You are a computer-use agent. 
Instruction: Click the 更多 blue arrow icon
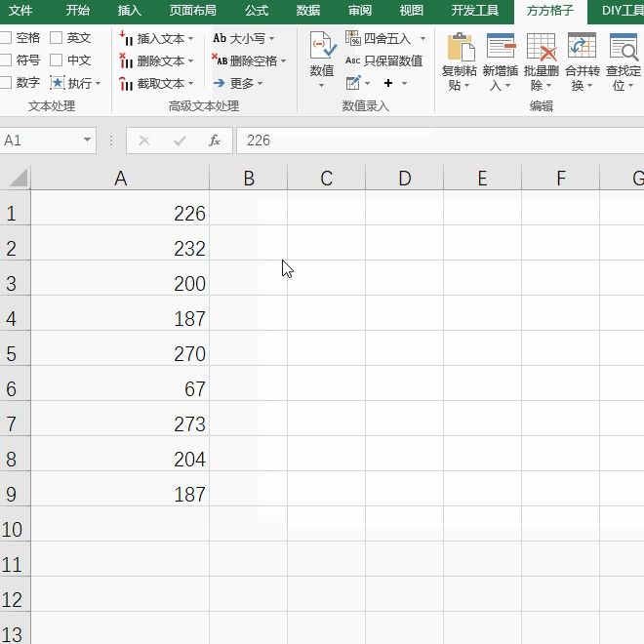click(220, 83)
